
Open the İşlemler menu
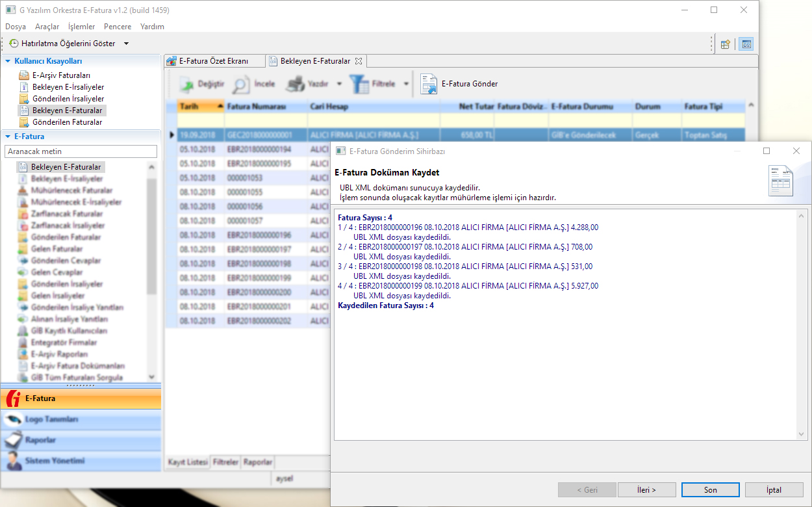[x=81, y=27]
